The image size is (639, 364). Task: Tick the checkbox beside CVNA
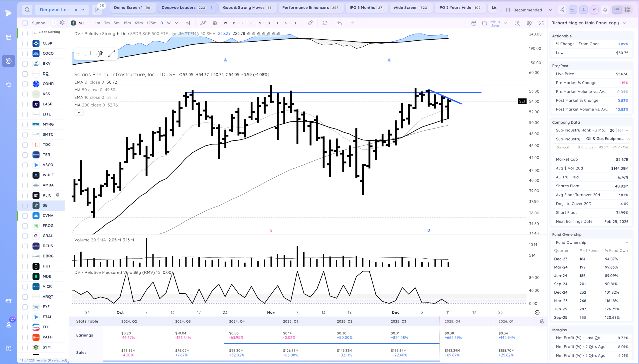pyautogui.click(x=25, y=216)
